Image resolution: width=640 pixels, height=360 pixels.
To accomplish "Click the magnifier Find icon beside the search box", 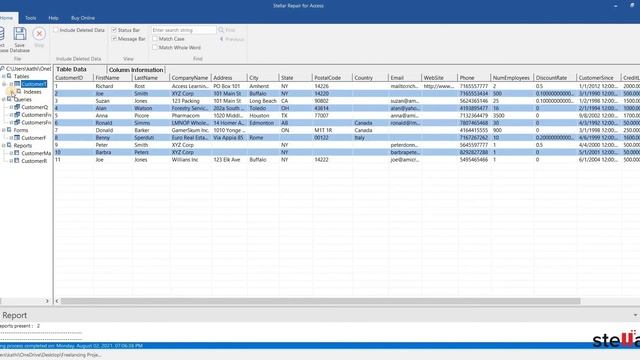I will point(221,30).
